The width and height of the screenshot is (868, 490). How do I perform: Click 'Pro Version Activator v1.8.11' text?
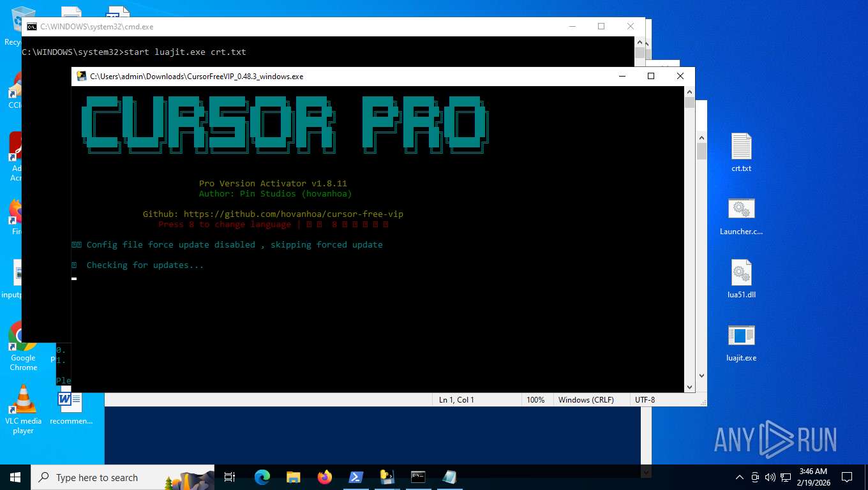[x=273, y=183]
